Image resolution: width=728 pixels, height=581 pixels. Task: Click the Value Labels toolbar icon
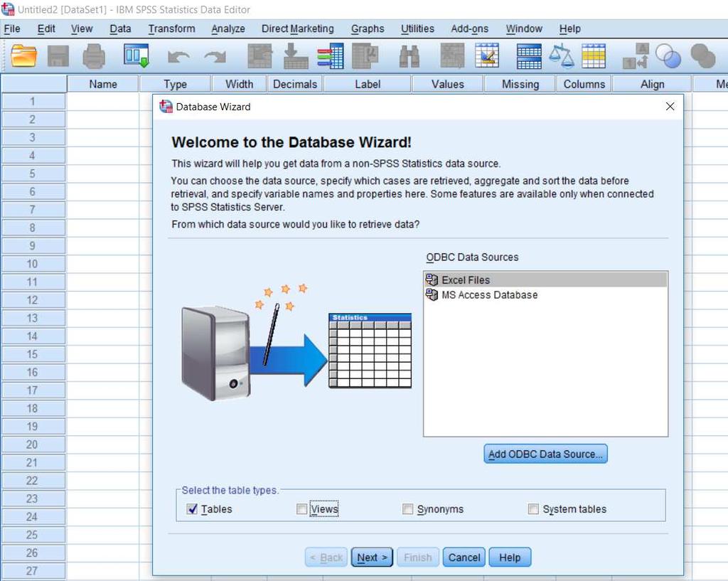636,55
